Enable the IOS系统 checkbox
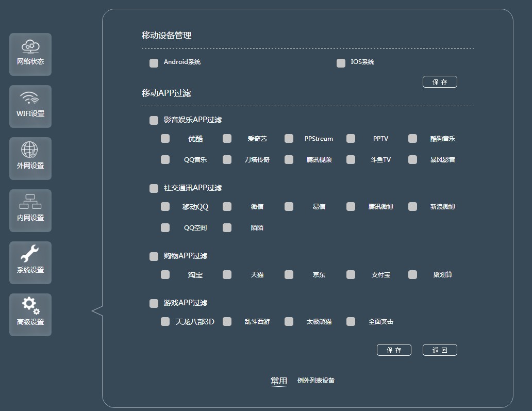 pos(341,62)
